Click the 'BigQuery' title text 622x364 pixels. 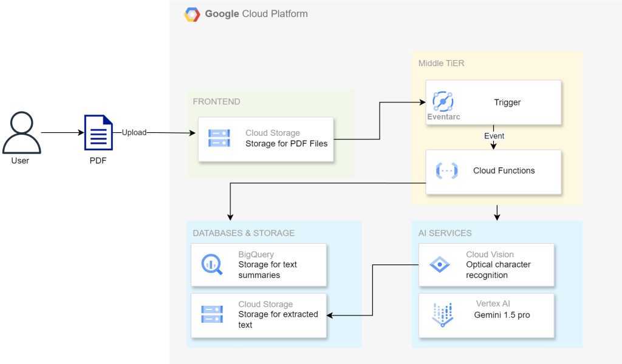point(256,254)
